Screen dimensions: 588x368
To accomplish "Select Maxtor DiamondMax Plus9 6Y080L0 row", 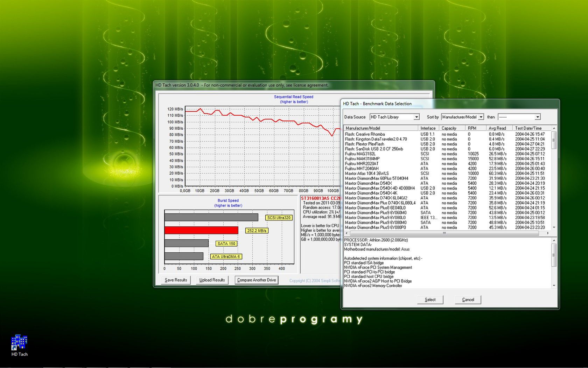I will pos(447,218).
